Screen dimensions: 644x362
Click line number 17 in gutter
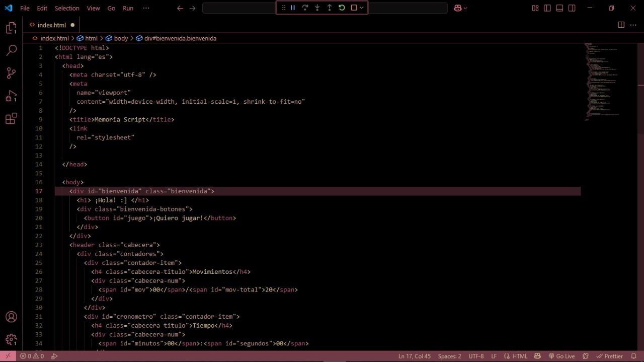coord(39,191)
